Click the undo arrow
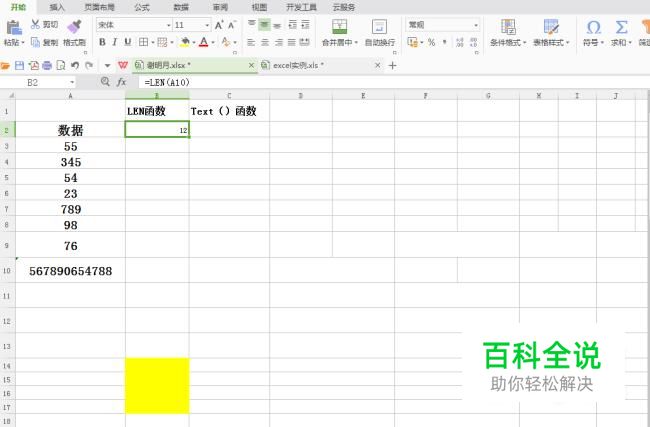The image size is (650, 427). [x=75, y=66]
